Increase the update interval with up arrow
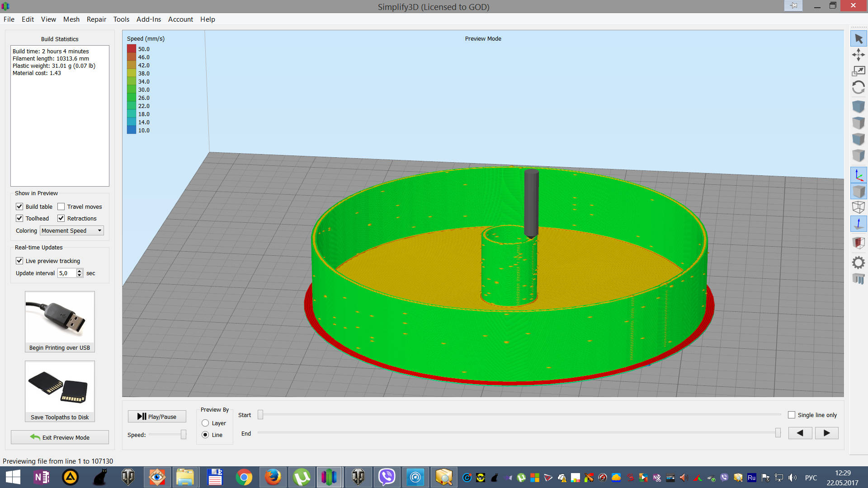Viewport: 868px width, 488px height. point(80,271)
